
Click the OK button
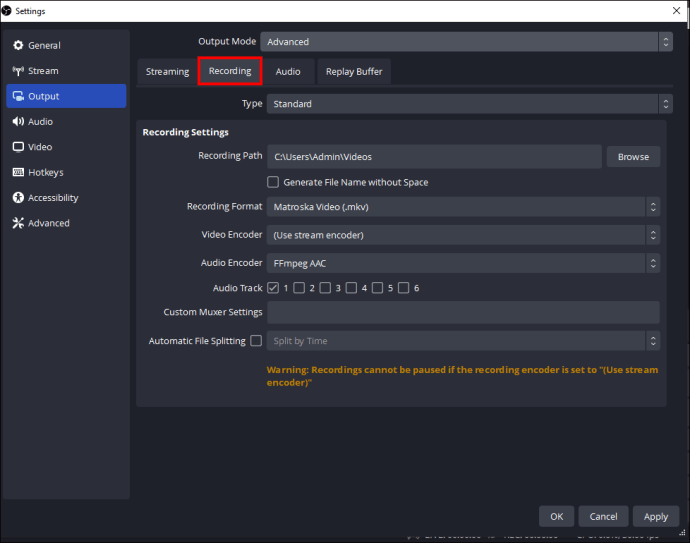click(557, 516)
